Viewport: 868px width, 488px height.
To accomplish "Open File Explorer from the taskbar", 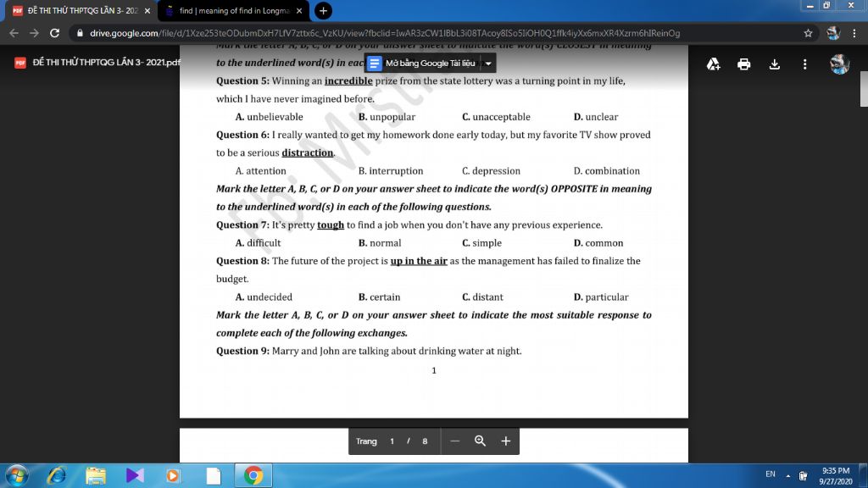I will [96, 475].
